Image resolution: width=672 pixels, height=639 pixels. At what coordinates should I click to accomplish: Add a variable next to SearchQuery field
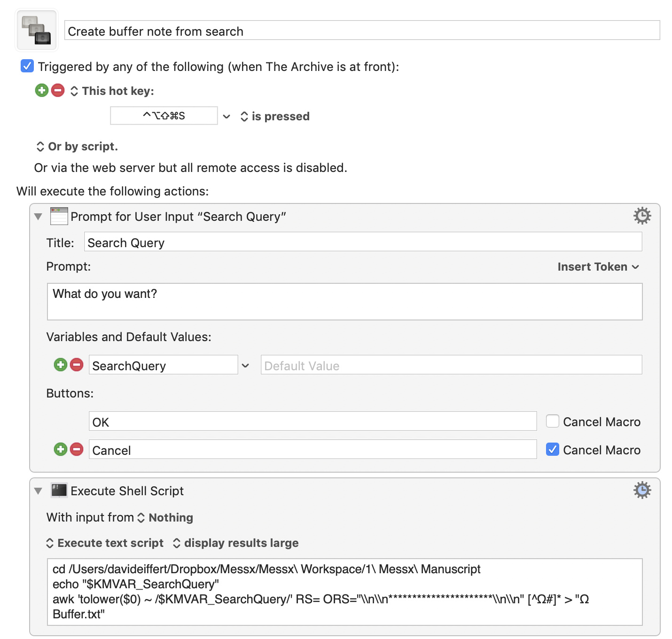(61, 365)
